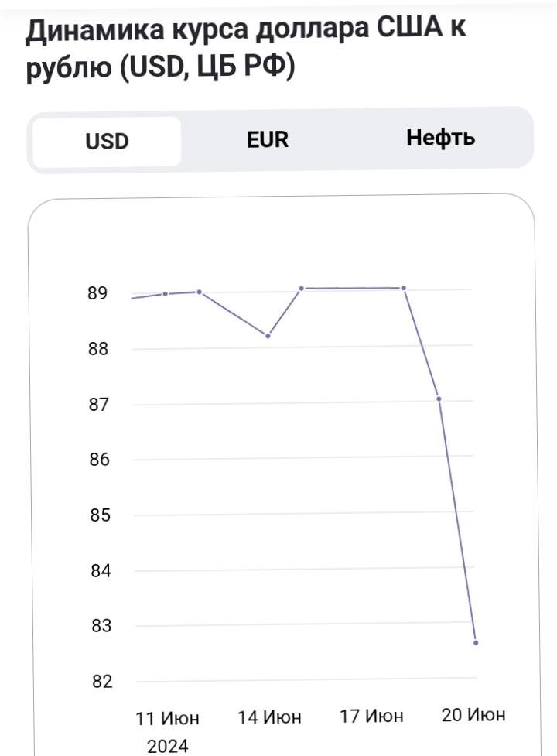Click the 20 Июн axis label
The width and height of the screenshot is (557, 756).
[x=473, y=714]
